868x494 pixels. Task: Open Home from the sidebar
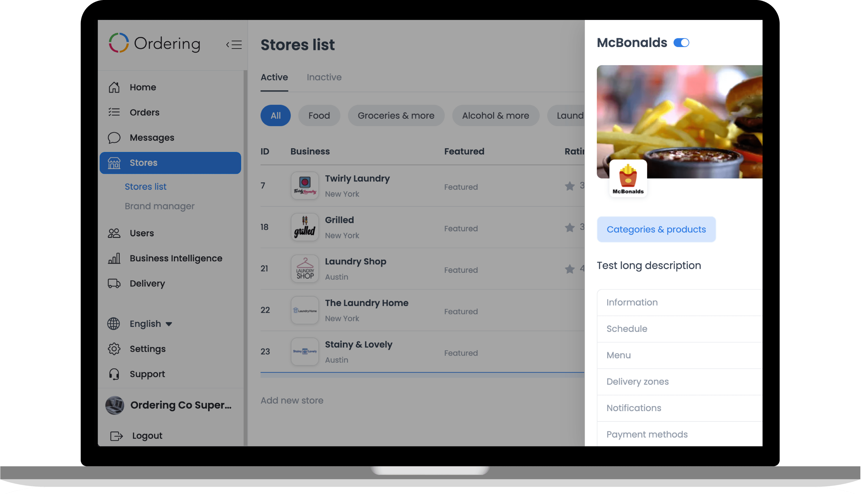[143, 87]
